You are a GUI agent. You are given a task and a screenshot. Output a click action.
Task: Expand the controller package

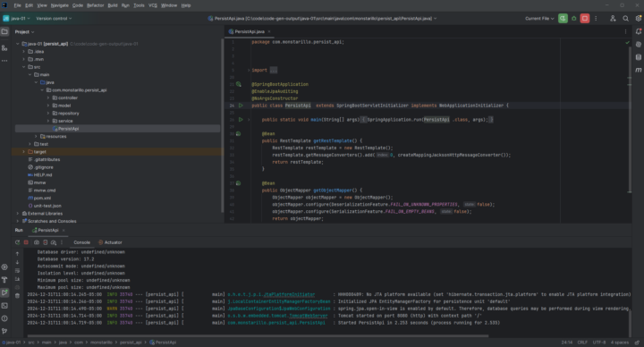(x=48, y=97)
